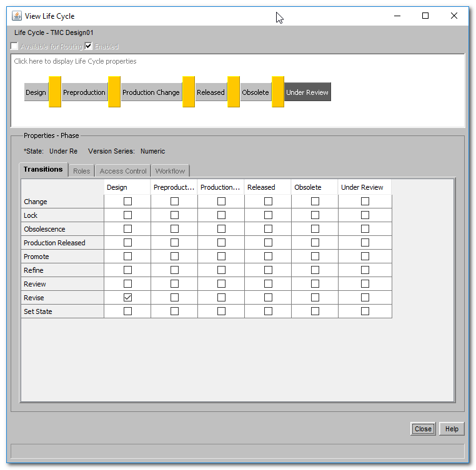This screenshot has height=470, width=476.
Task: Select the Under Review phase block
Action: 307,92
